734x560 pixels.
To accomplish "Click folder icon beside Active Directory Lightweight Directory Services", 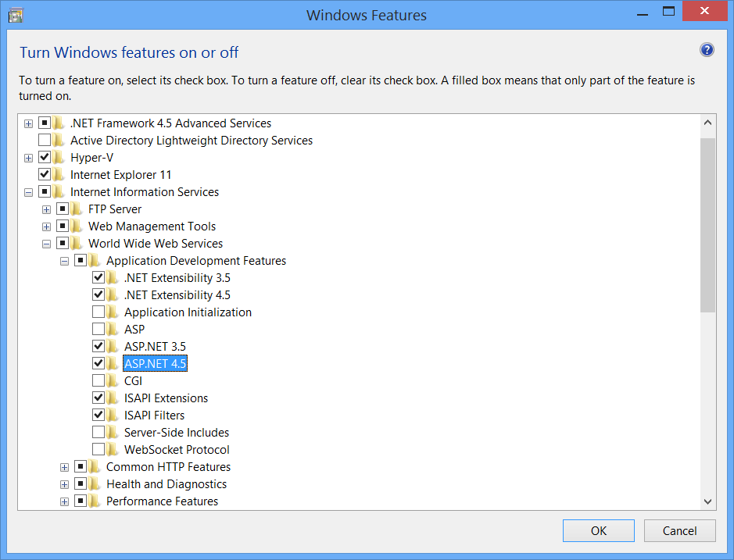I will coord(59,141).
